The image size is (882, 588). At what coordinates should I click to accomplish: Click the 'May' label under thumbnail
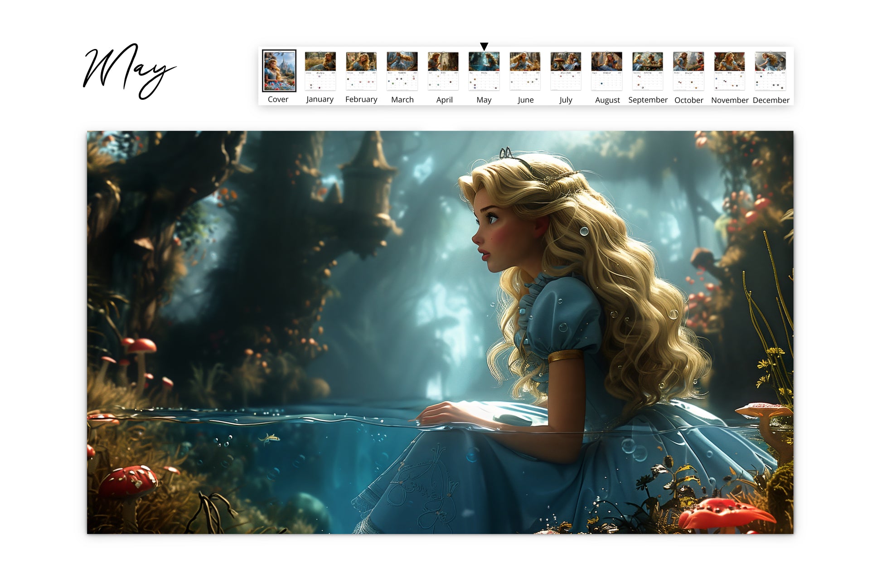tap(484, 100)
